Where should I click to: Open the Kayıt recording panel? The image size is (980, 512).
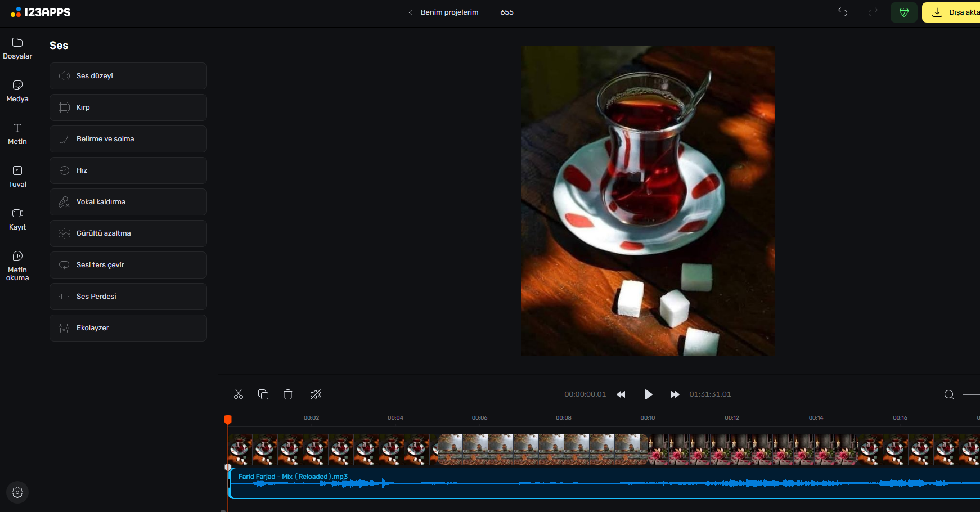[17, 219]
